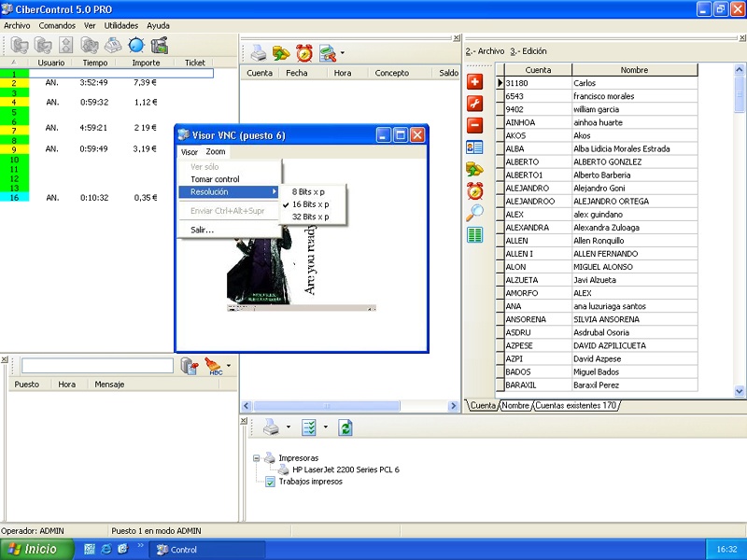Screen dimensions: 747x560
Task: Select 8 Bits x p resolution
Action: pos(309,191)
